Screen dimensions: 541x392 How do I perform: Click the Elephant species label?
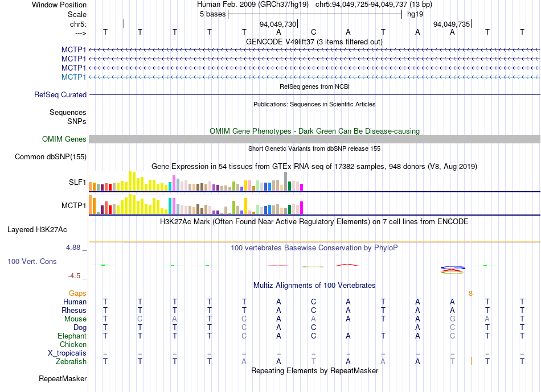point(72,336)
